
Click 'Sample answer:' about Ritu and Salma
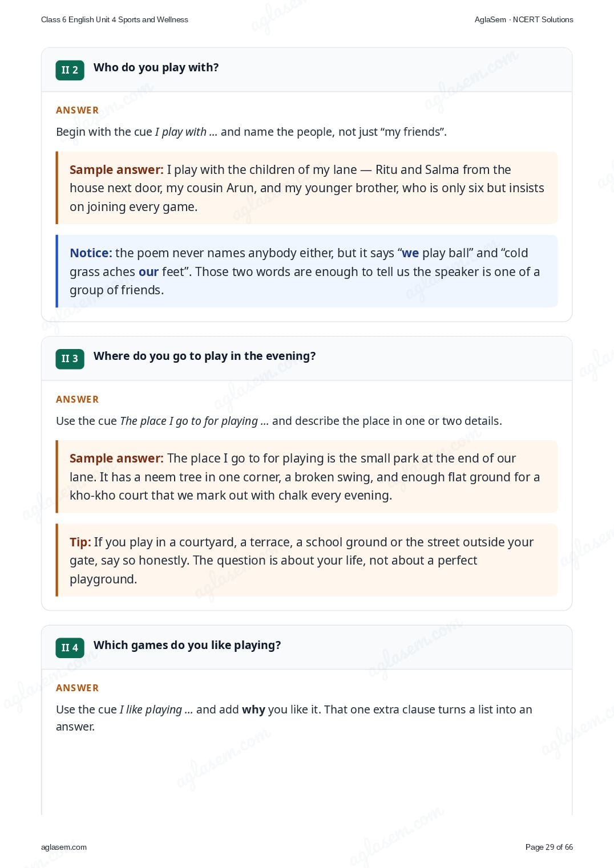116,169
